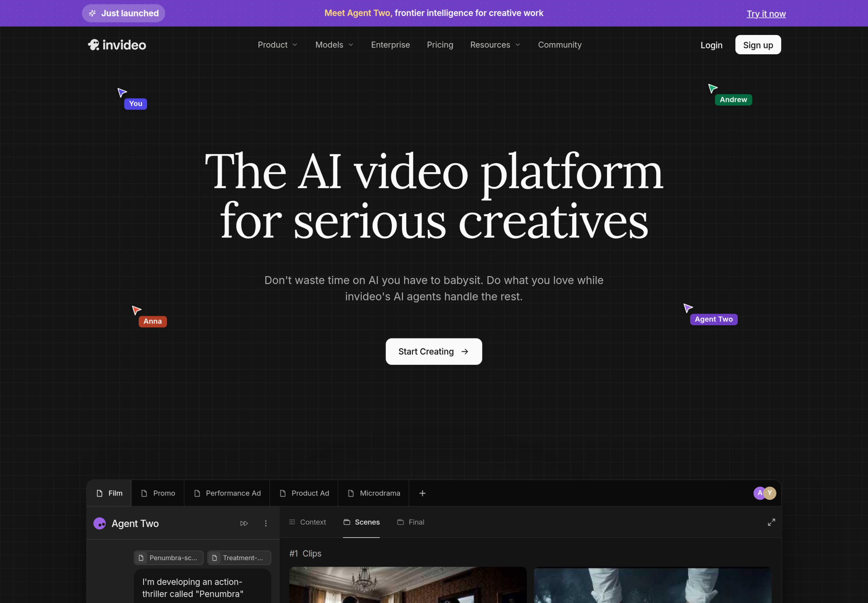Click the Andrew cursor pointer icon
868x603 pixels.
pos(713,89)
